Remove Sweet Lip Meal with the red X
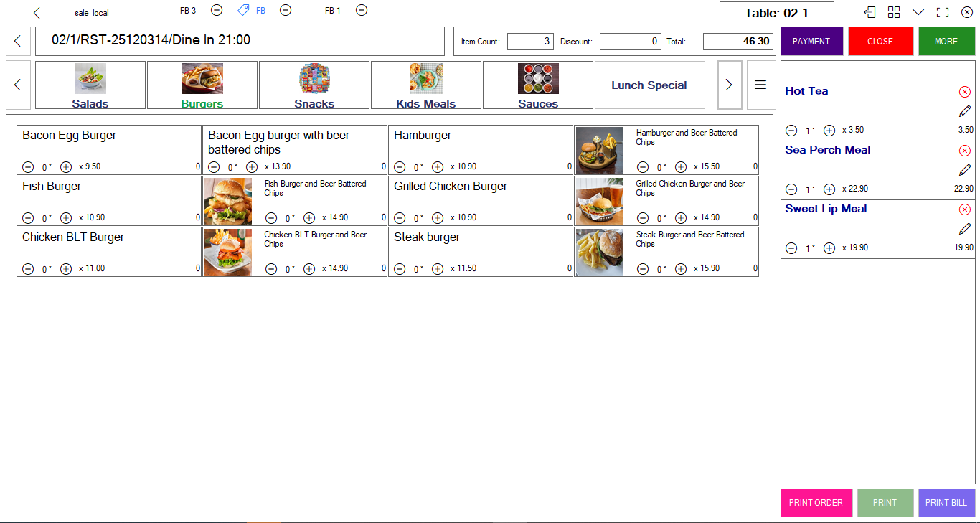 pyautogui.click(x=965, y=209)
